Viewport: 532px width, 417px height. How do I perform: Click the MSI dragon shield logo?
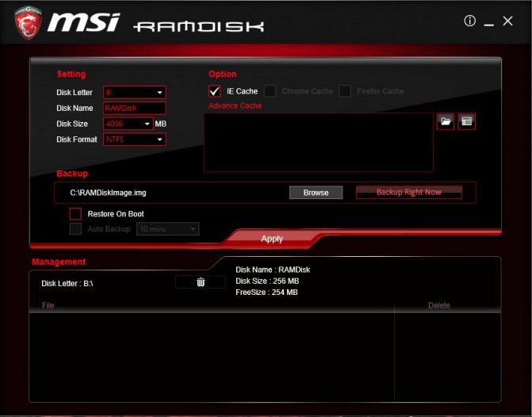26,22
